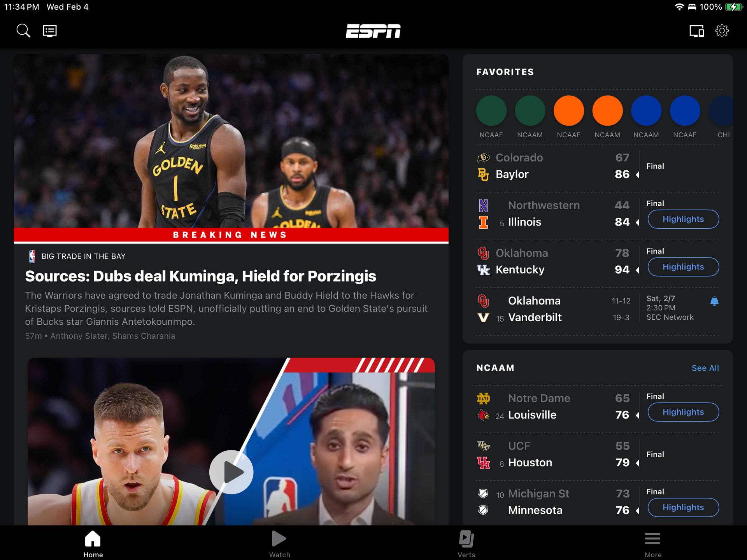Tap the Kentucky UK team logo
747x560 pixels.
click(483, 270)
